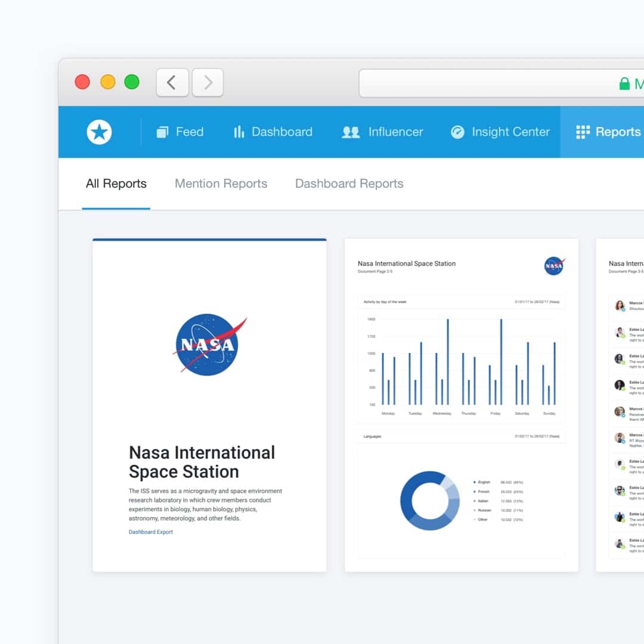Click the Wednesday axis label on chart
This screenshot has height=644, width=644.
(442, 414)
